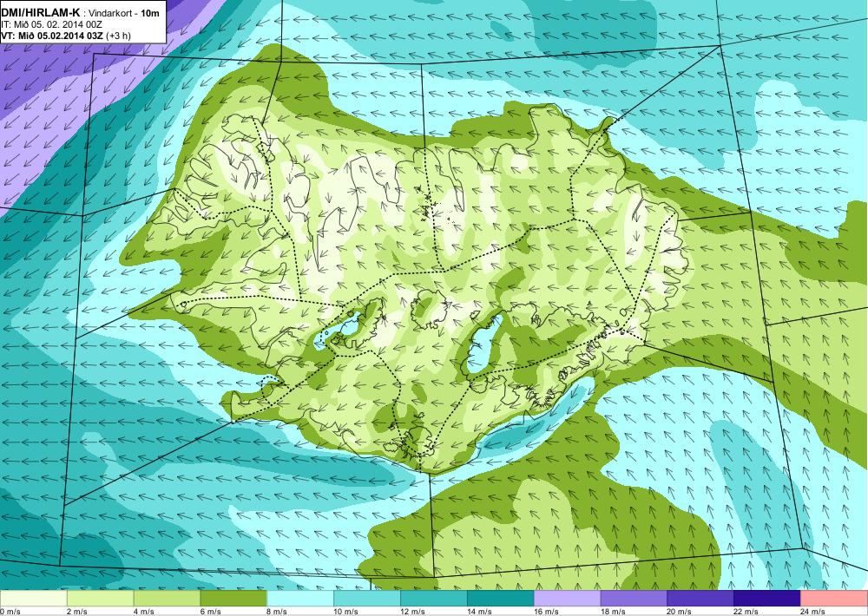Click the "6 m/s" legend label
Viewport: 868px width, 616px height.
click(x=210, y=612)
